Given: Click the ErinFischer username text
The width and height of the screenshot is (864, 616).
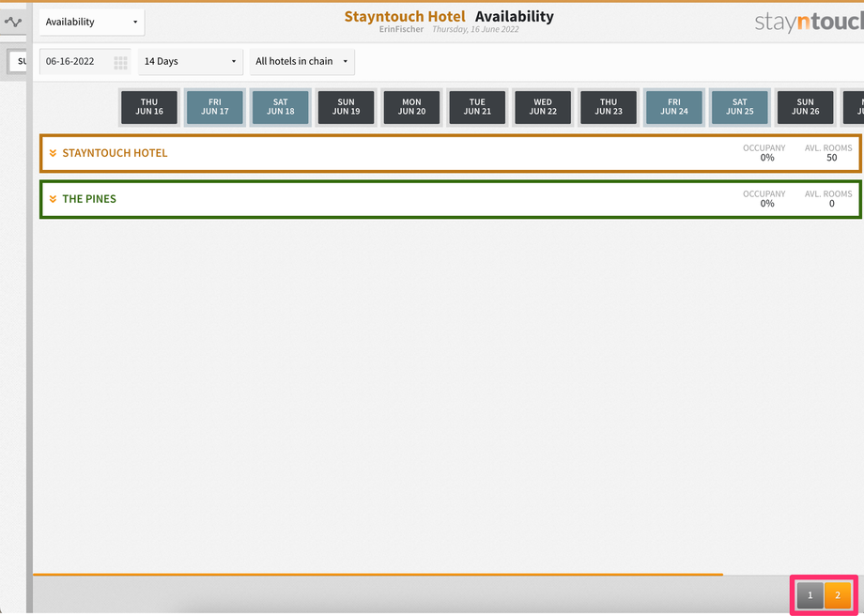Looking at the screenshot, I should [x=401, y=29].
